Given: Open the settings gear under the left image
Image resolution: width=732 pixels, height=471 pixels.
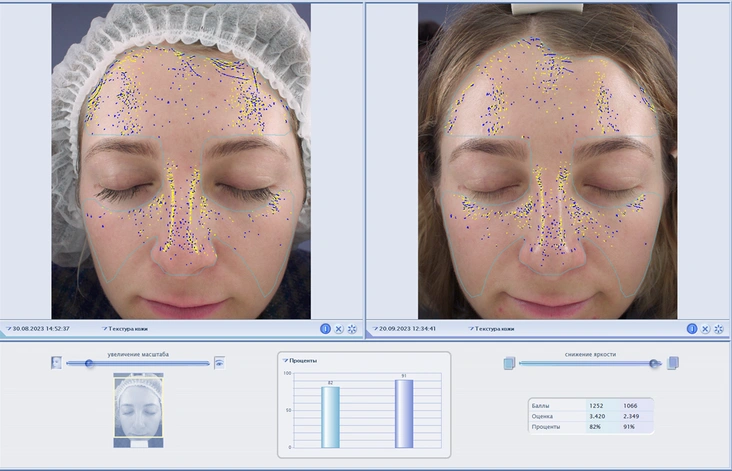Looking at the screenshot, I should (352, 328).
